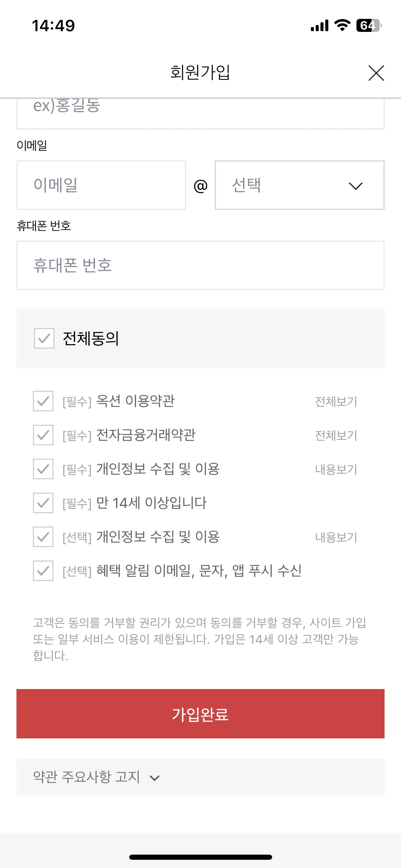This screenshot has width=401, height=868.
Task: Uncheck the 만 14세 이상입니다 checkbox
Action: coord(42,504)
